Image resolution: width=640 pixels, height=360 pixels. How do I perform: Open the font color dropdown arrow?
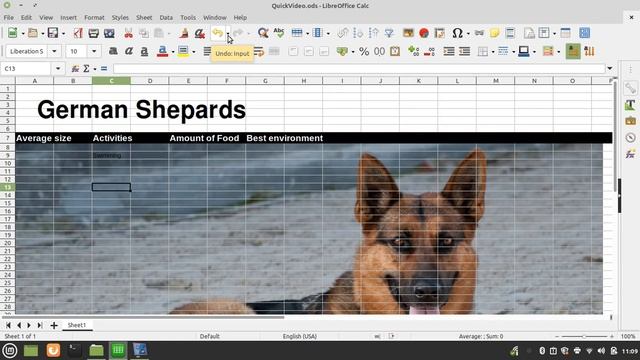point(173,52)
